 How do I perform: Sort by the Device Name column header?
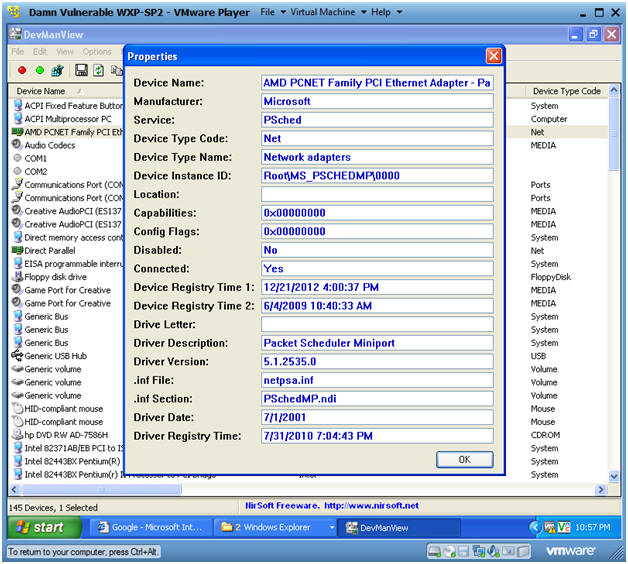[x=66, y=91]
